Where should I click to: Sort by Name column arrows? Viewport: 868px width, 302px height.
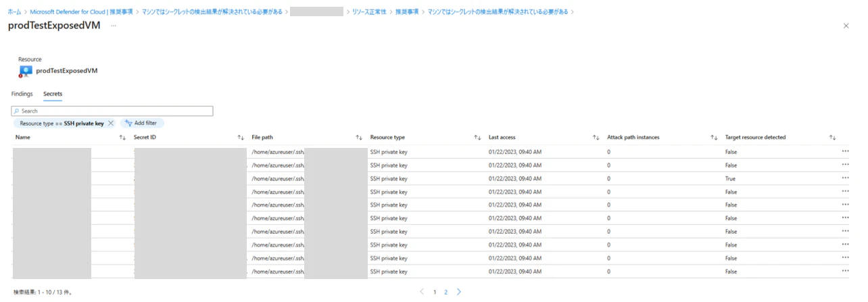pyautogui.click(x=122, y=137)
